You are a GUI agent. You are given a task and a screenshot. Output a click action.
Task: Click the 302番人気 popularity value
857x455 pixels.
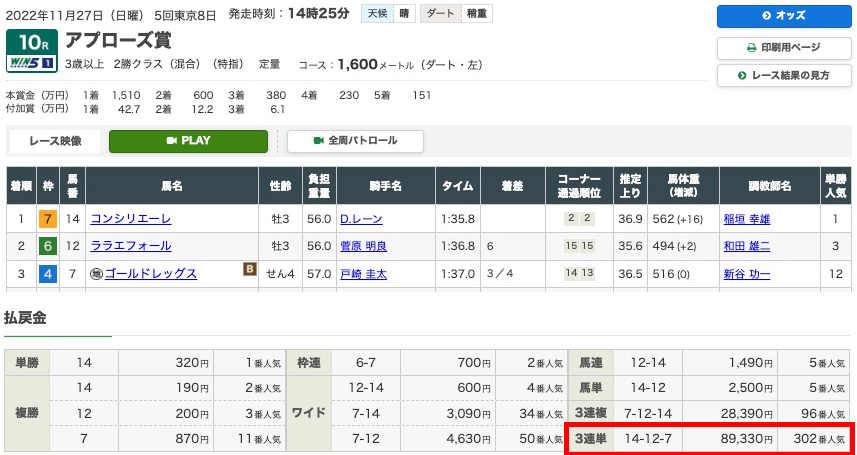tap(818, 439)
